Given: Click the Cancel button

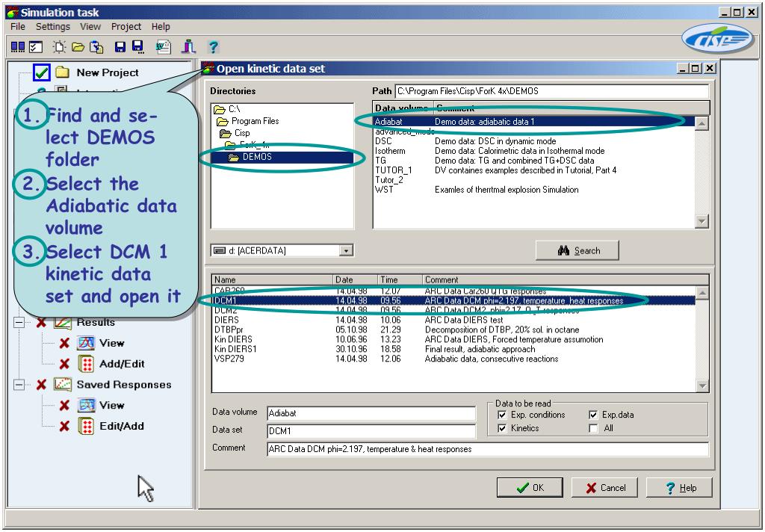Looking at the screenshot, I should coord(605,488).
